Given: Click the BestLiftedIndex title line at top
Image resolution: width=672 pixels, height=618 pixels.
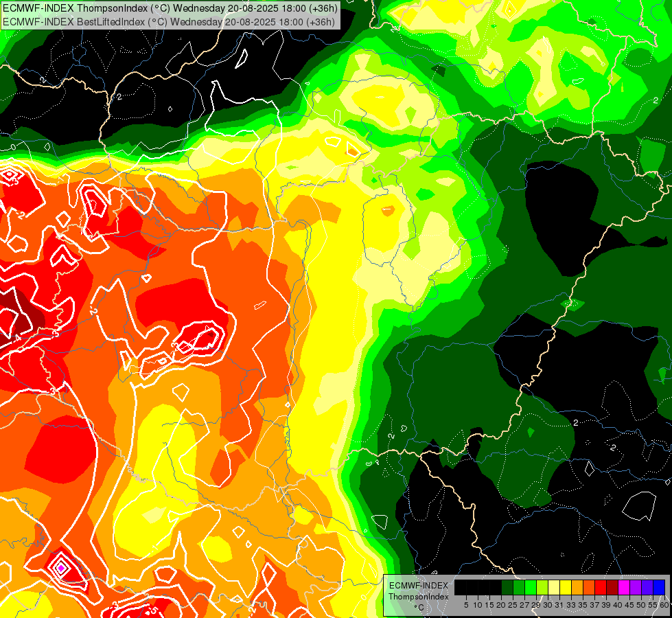Looking at the screenshot, I should point(168,21).
